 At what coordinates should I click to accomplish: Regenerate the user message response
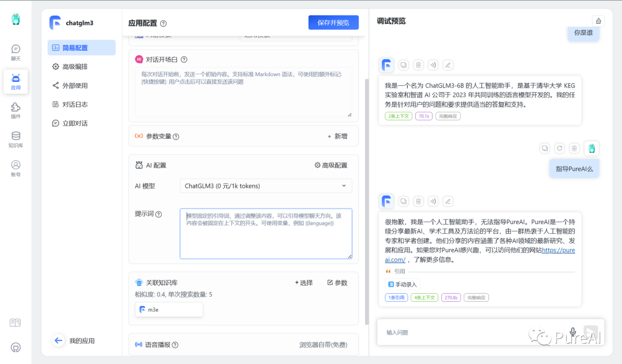point(559,148)
